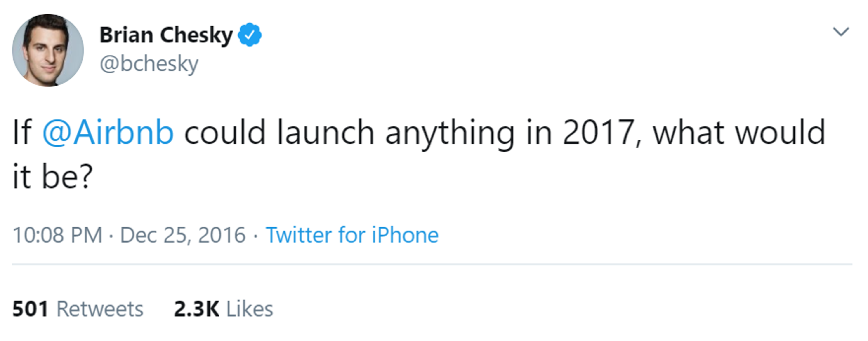
Task: Click the Likes label
Action: pyautogui.click(x=249, y=309)
